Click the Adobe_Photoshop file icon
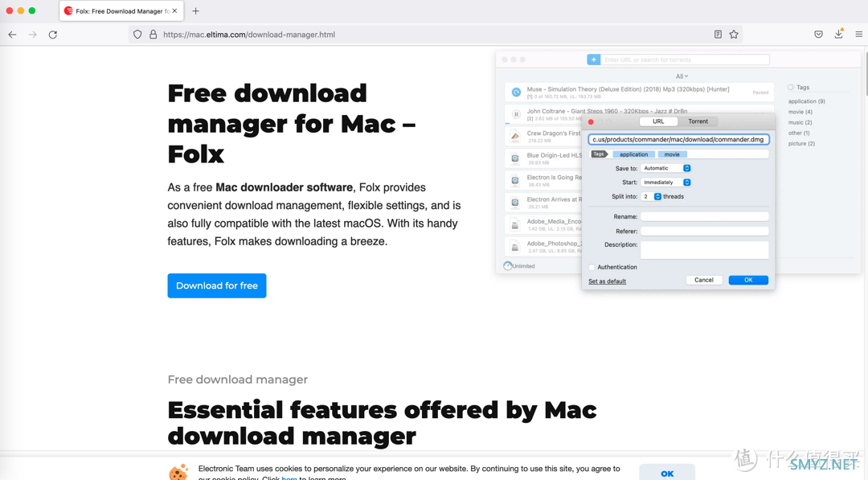This screenshot has width=868, height=480. pyautogui.click(x=515, y=246)
